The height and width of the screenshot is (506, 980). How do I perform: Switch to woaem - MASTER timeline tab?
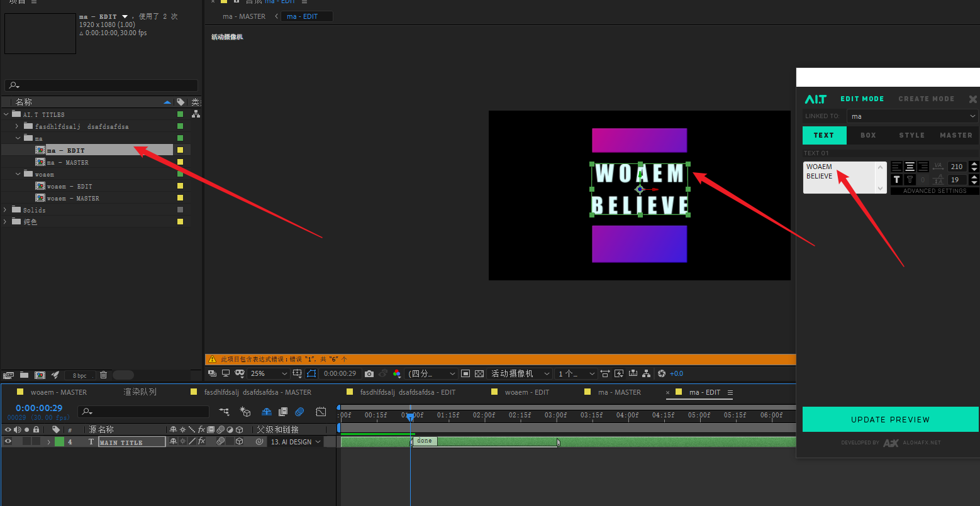(x=58, y=392)
